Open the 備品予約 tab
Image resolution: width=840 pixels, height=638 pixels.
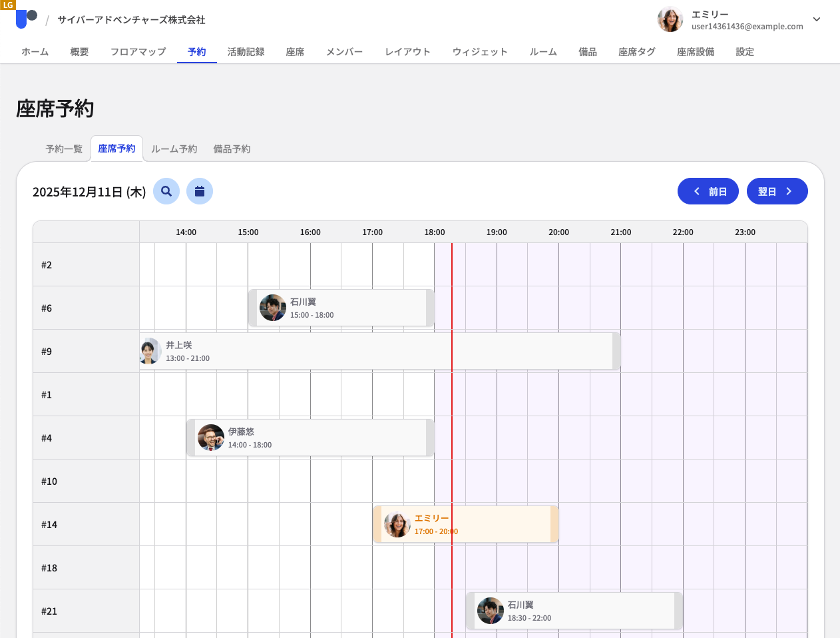tap(232, 149)
